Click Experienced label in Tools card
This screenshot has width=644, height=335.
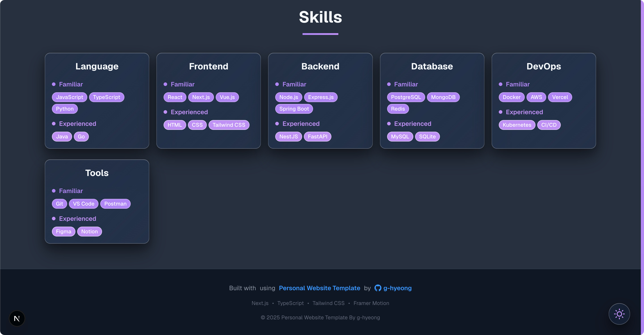click(77, 219)
